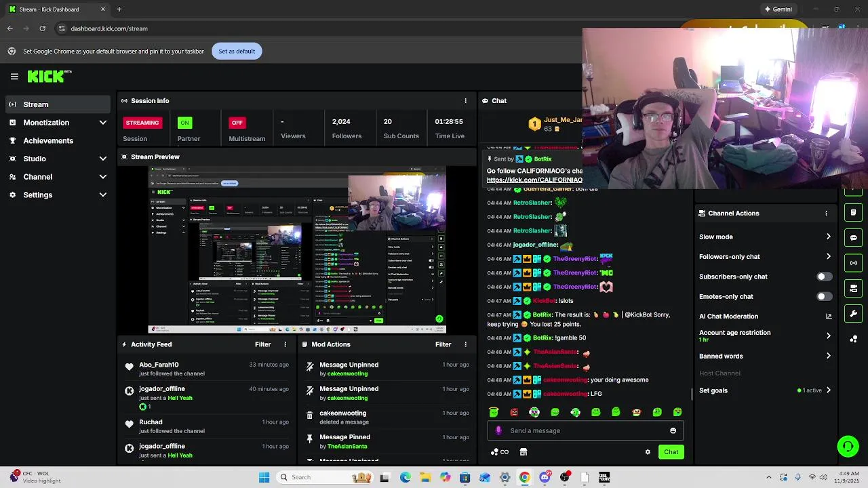
Task: Click the 2,024 Followers count
Action: (341, 122)
